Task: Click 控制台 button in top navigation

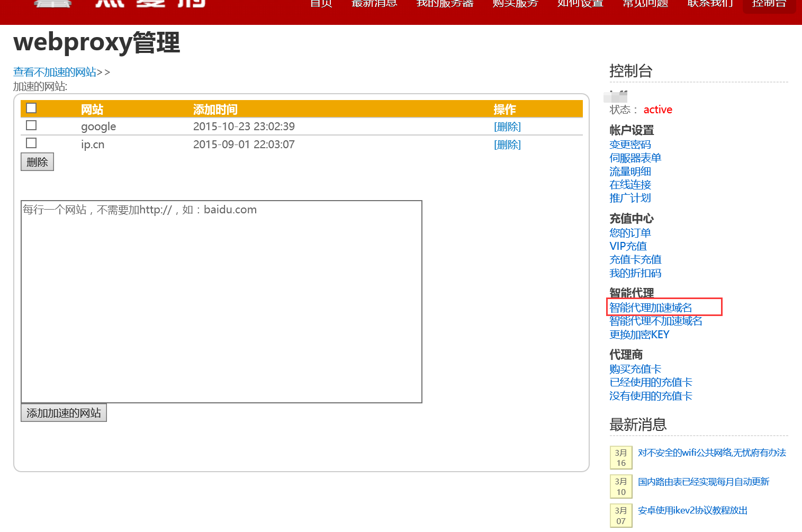Action: click(x=769, y=4)
